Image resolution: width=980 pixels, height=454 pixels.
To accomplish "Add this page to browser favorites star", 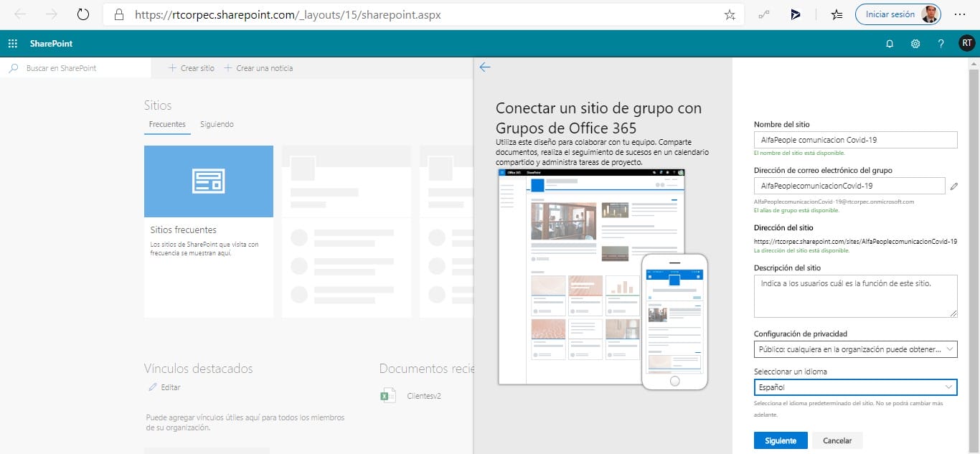I will 730,14.
